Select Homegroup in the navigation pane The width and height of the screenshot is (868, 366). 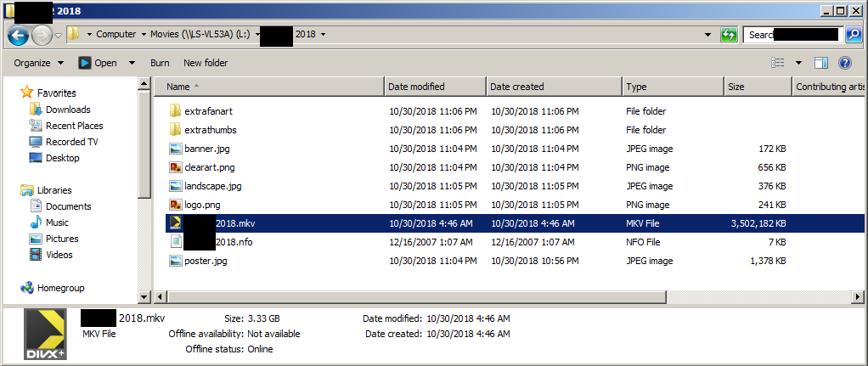(x=60, y=288)
